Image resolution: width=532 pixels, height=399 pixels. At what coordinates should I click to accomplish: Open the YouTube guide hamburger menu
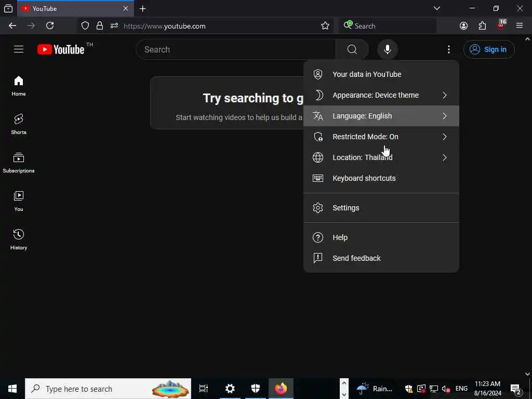click(x=19, y=49)
